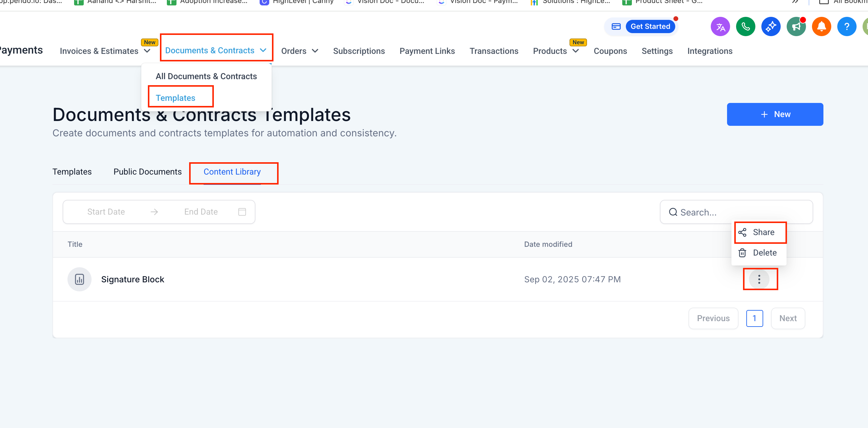Go to Previous page
The height and width of the screenshot is (428, 868).
coord(713,318)
